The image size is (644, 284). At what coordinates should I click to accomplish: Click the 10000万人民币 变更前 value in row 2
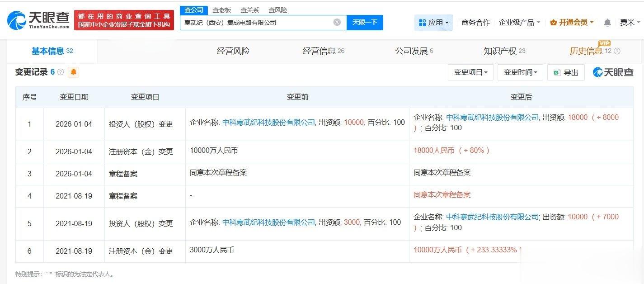tap(214, 150)
